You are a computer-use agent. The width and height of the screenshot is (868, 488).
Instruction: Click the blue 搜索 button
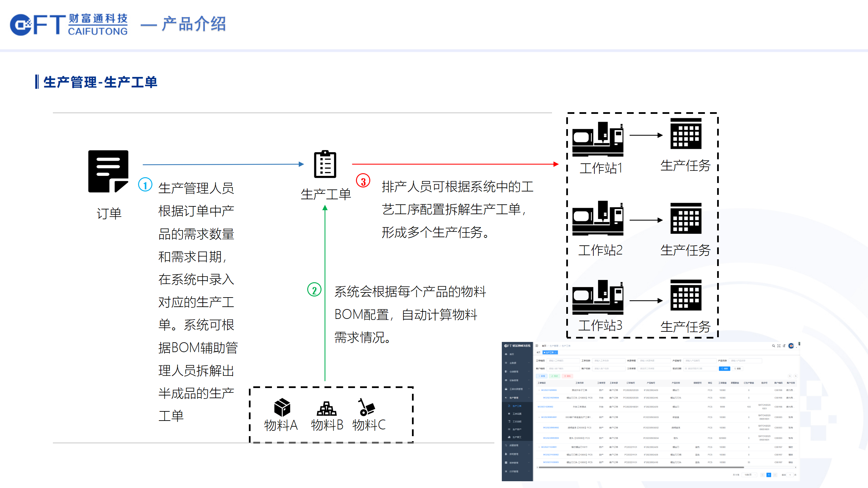pos(724,368)
